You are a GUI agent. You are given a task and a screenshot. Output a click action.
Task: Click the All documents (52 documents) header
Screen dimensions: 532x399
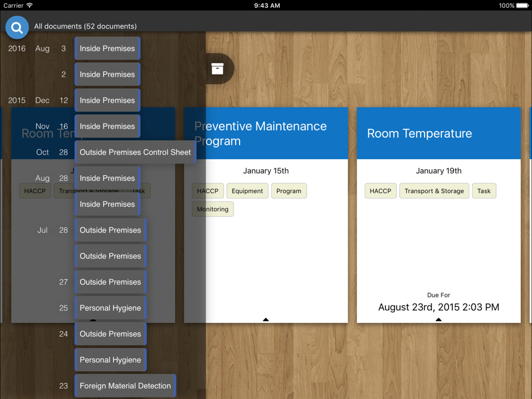point(86,26)
